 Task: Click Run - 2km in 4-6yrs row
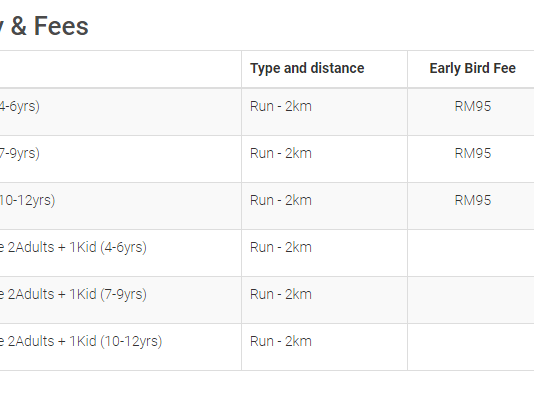(281, 106)
